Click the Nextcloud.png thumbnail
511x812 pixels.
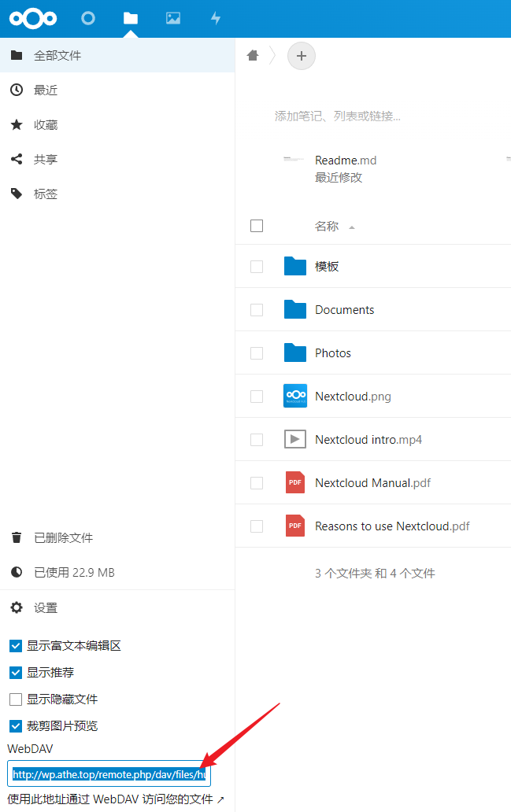coord(295,396)
